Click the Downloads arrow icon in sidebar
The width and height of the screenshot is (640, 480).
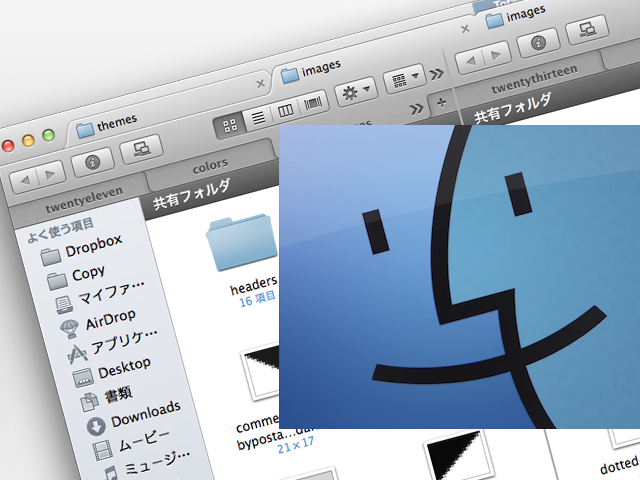[96, 426]
